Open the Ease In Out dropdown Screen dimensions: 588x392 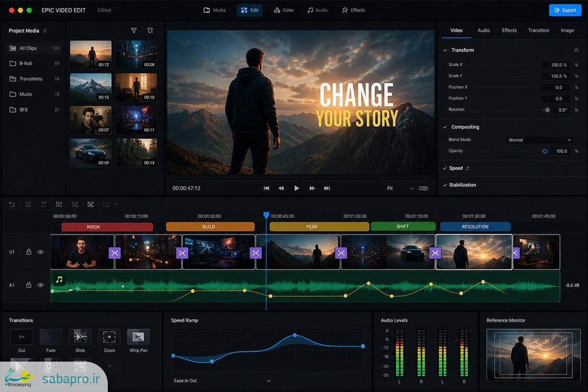(x=221, y=381)
